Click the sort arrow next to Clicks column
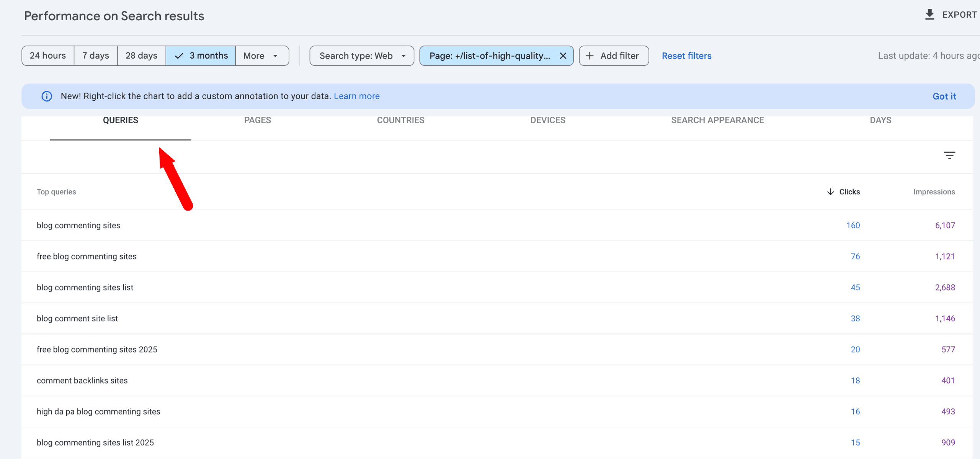 click(830, 192)
